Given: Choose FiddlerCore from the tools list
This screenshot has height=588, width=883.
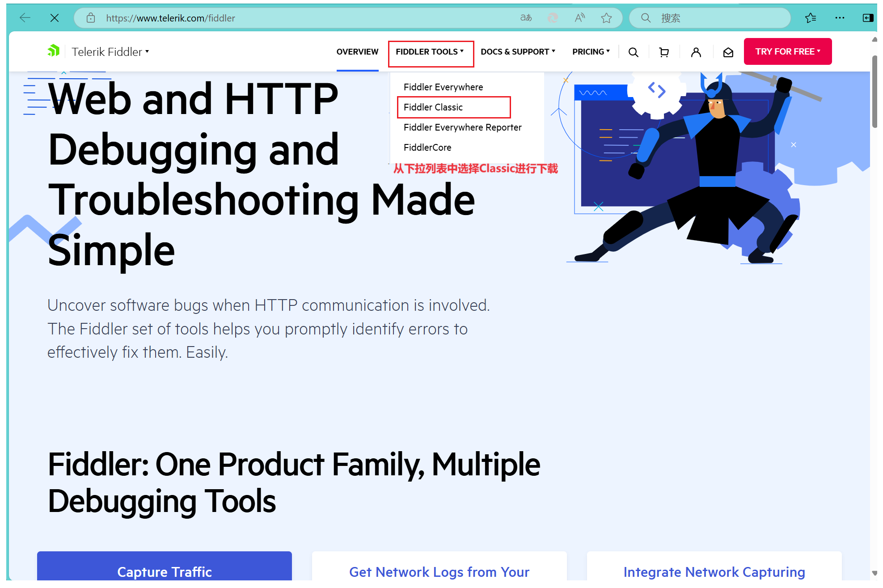Looking at the screenshot, I should click(427, 148).
